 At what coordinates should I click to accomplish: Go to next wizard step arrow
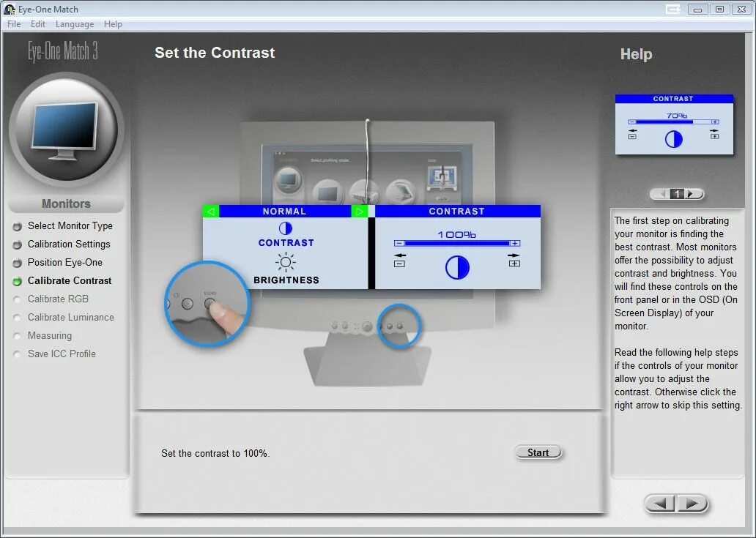click(692, 504)
